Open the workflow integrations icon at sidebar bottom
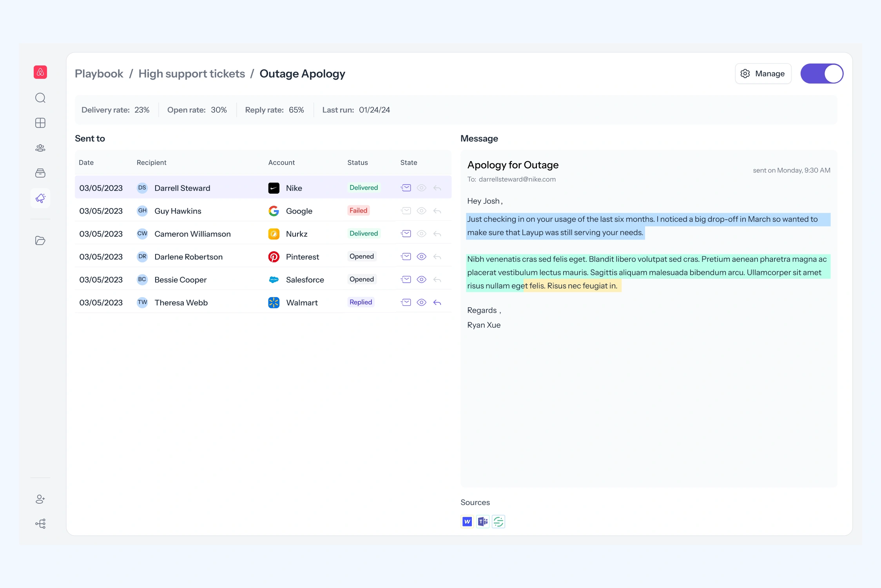 pos(40,524)
